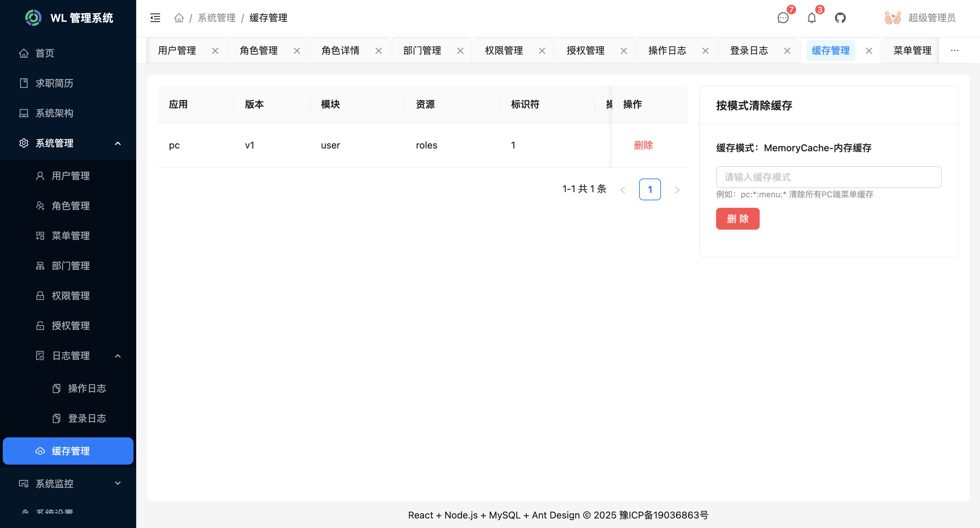Expand the 系统监控 menu section
Image resolution: width=980 pixels, height=528 pixels.
click(x=117, y=483)
